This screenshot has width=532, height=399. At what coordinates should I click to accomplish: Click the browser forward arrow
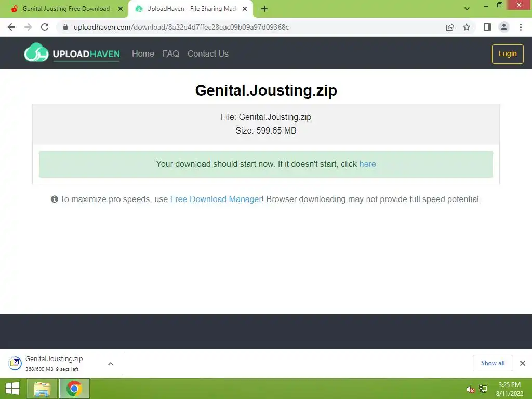28,27
